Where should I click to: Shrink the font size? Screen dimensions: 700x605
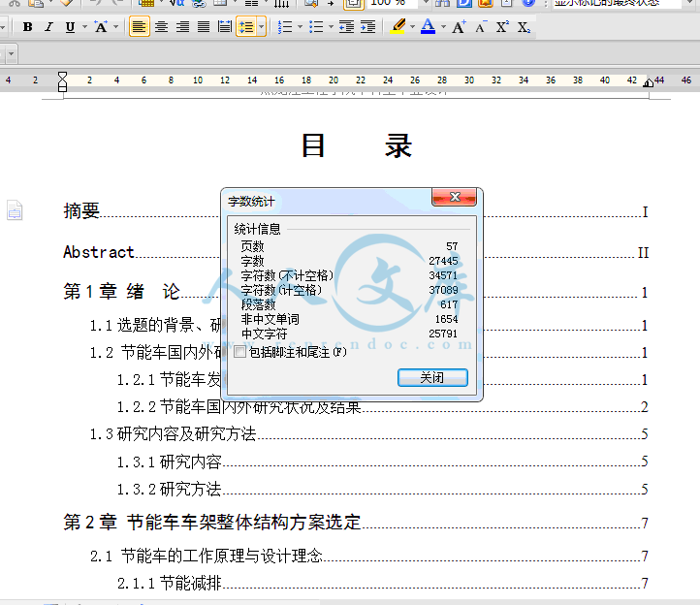pyautogui.click(x=481, y=27)
